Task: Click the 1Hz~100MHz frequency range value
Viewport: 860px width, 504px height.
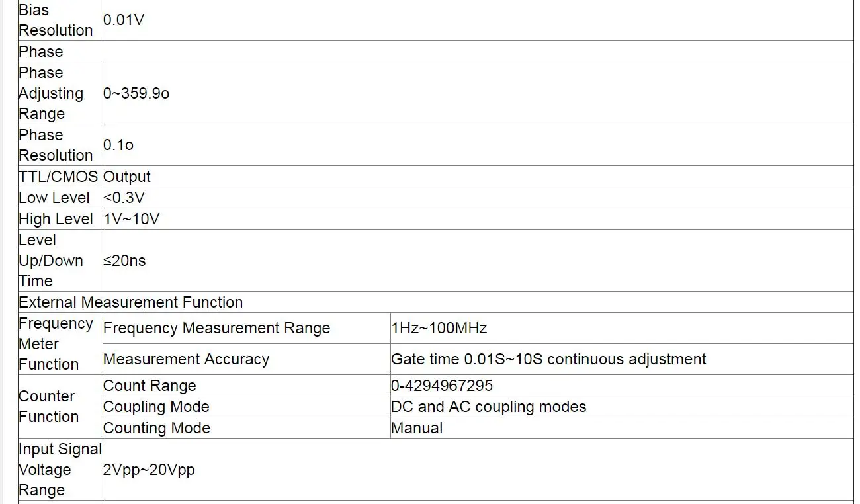Action: pos(439,328)
